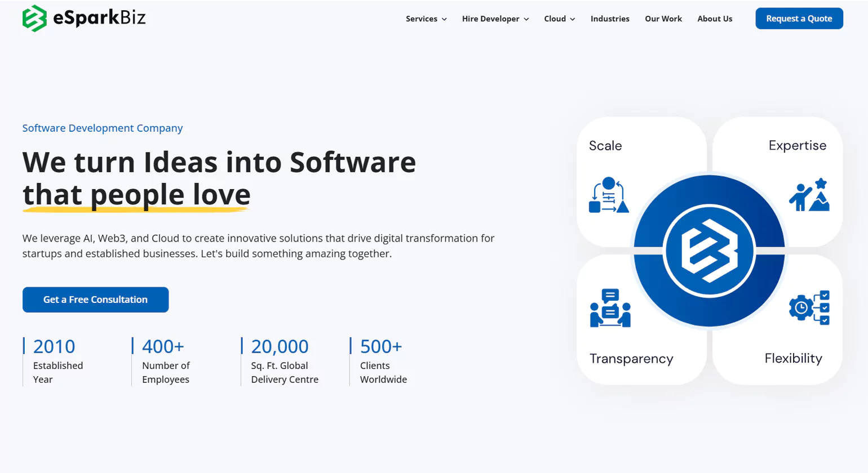Click the Request a Quote button
This screenshot has height=473, width=868.
tap(799, 19)
